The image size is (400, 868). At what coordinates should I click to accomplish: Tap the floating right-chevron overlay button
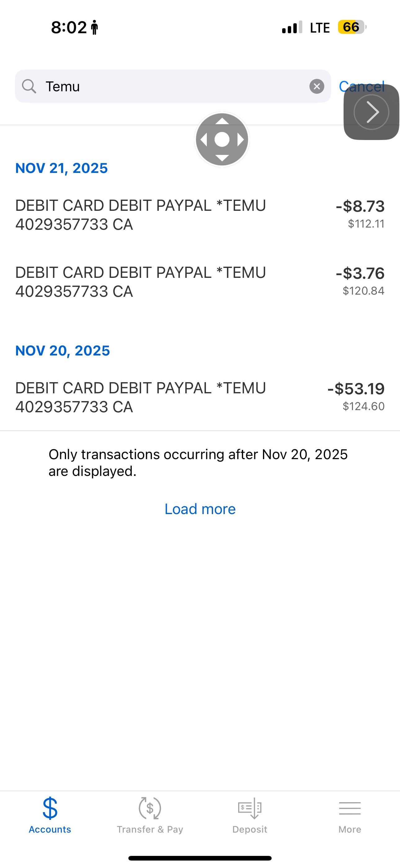click(x=371, y=112)
